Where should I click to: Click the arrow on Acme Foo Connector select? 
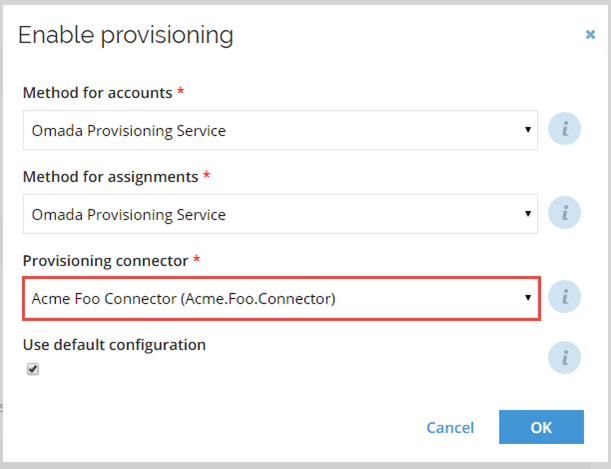click(528, 298)
